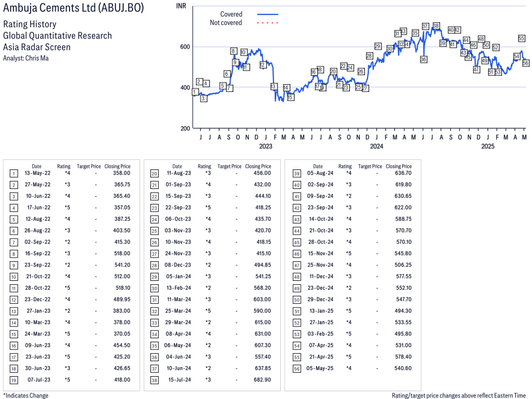Click chart marker 1 at chart start
This screenshot has width=532, height=399.
tap(195, 92)
